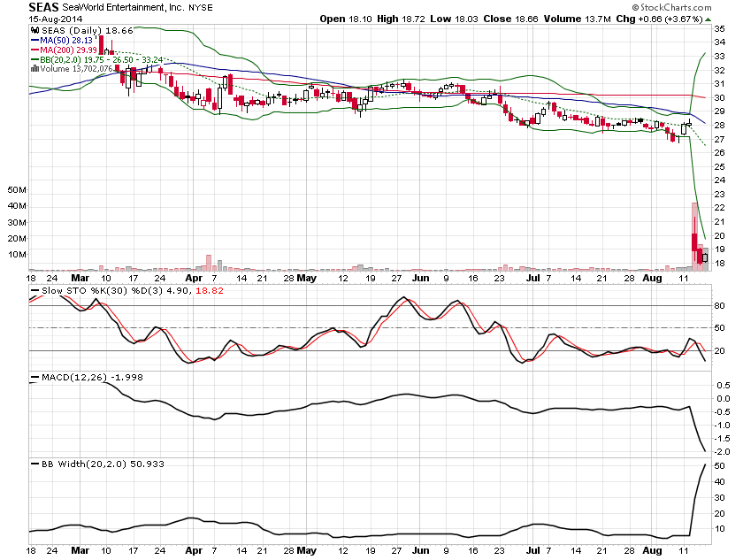Viewport: 743px width, 560px height.
Task: Click the 10M volume axis label
Action: [17, 255]
